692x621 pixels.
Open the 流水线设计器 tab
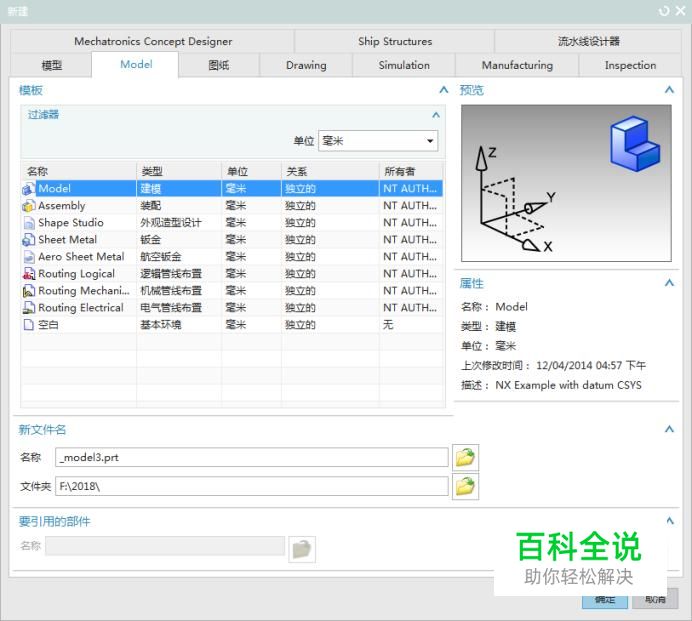tap(588, 41)
